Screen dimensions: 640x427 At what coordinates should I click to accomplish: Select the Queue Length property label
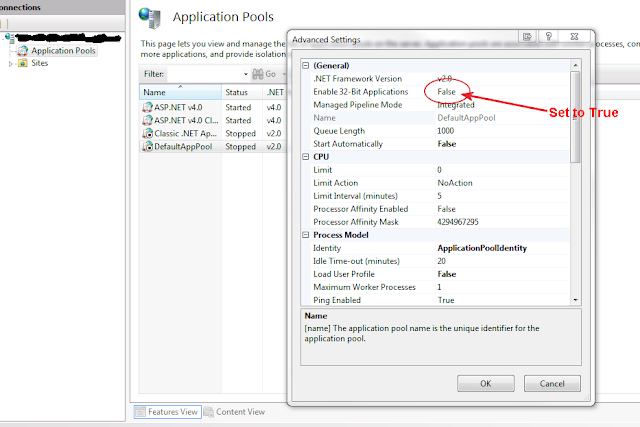[x=339, y=131]
